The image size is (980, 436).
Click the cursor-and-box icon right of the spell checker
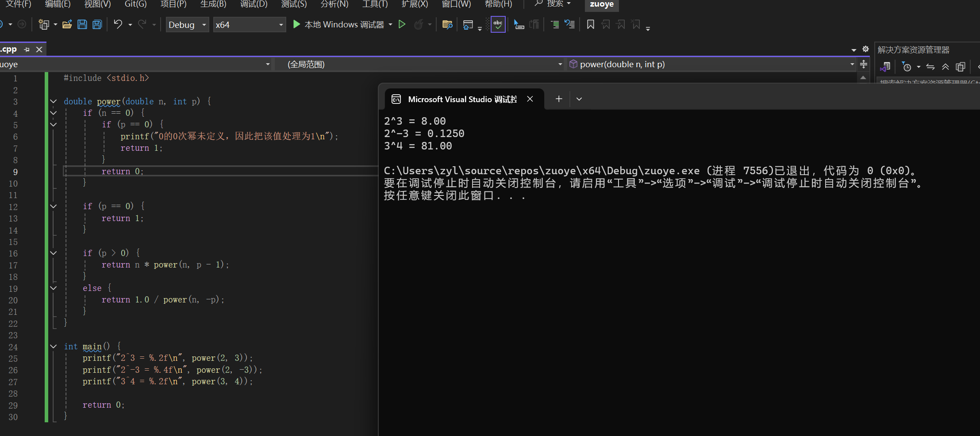click(519, 24)
